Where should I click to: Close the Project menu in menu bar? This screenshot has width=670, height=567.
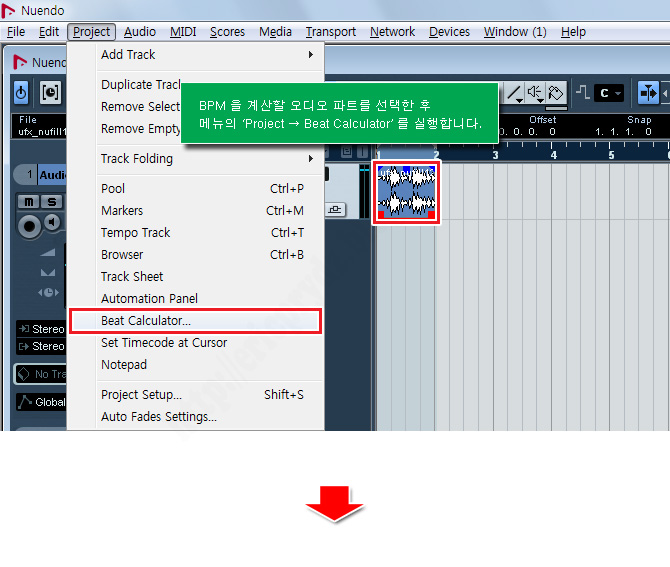click(91, 32)
